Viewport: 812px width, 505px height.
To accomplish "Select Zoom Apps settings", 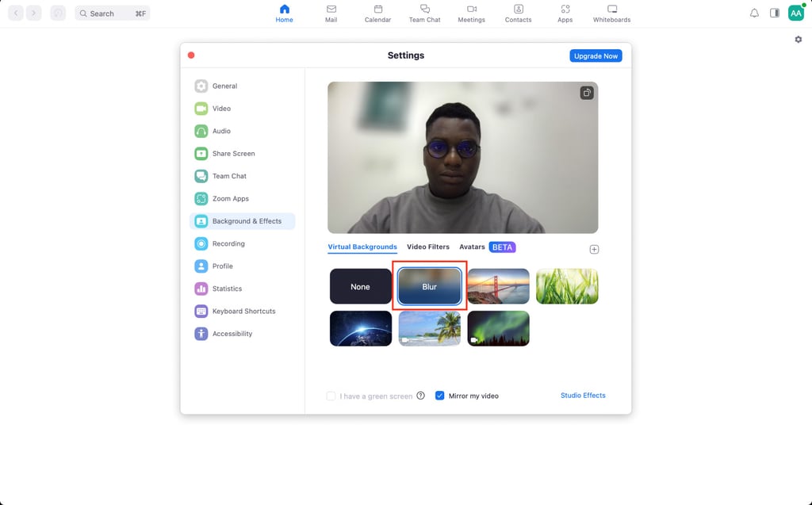I will pos(243,198).
